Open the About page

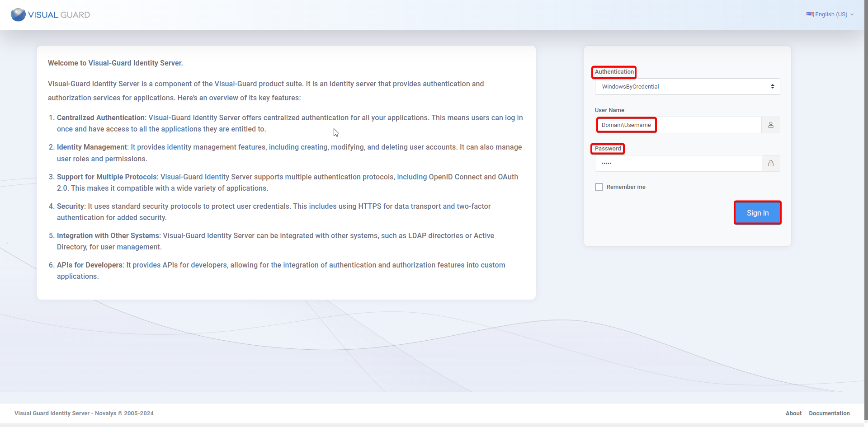(x=793, y=413)
